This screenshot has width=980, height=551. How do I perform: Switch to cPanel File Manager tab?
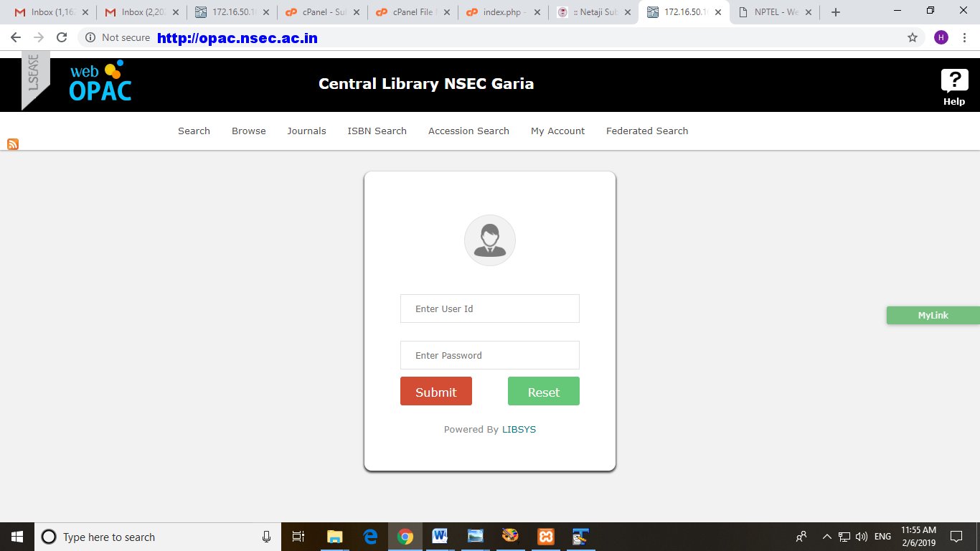[414, 12]
